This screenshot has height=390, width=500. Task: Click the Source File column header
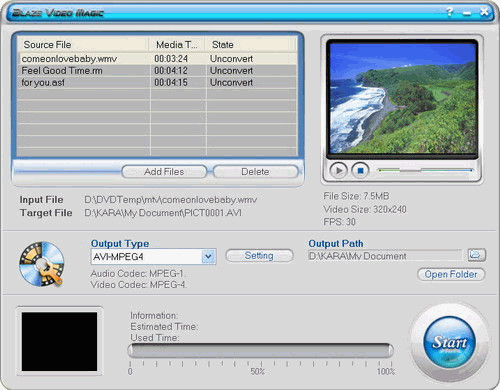tap(82, 44)
